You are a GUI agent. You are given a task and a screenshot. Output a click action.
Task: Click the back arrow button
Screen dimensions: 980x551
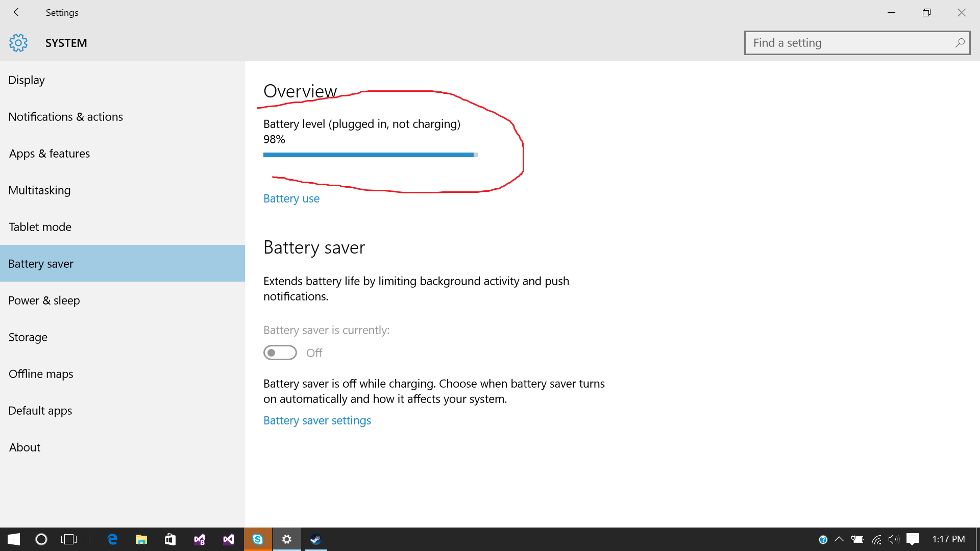click(17, 12)
